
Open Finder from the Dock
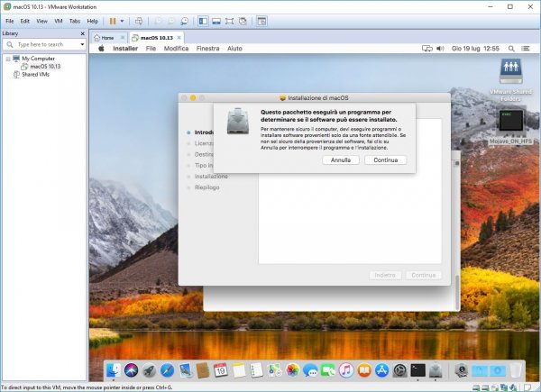click(x=114, y=370)
